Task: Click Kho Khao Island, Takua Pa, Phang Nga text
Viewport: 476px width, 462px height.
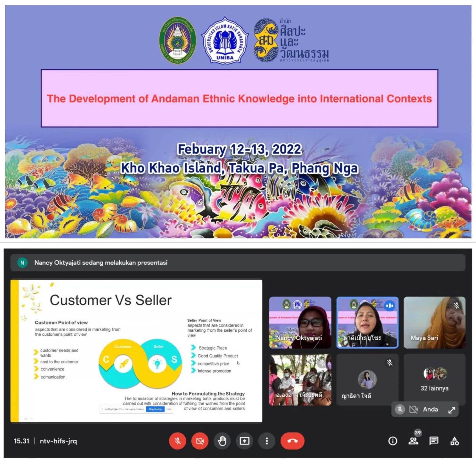Action: pyautogui.click(x=239, y=168)
